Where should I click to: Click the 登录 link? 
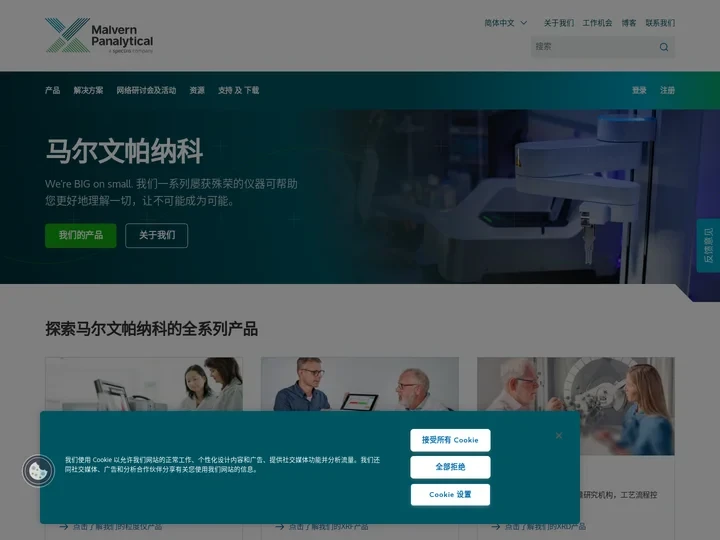coord(639,90)
